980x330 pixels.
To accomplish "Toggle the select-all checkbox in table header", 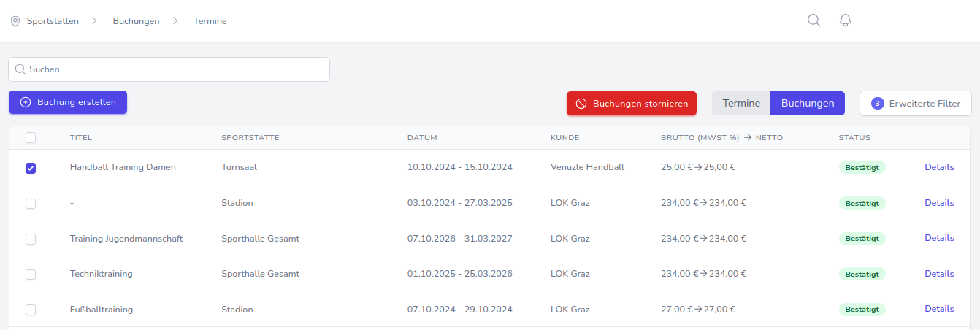I will tap(31, 137).
